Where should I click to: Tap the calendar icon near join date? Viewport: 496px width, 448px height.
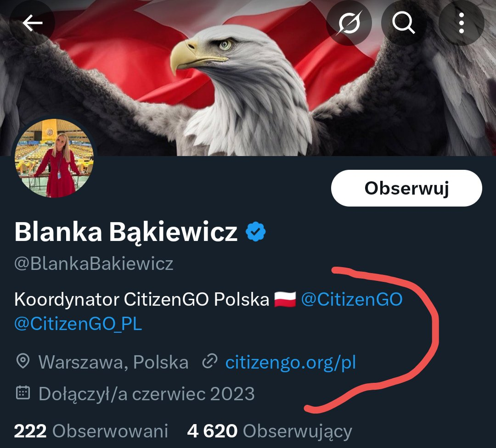(23, 392)
